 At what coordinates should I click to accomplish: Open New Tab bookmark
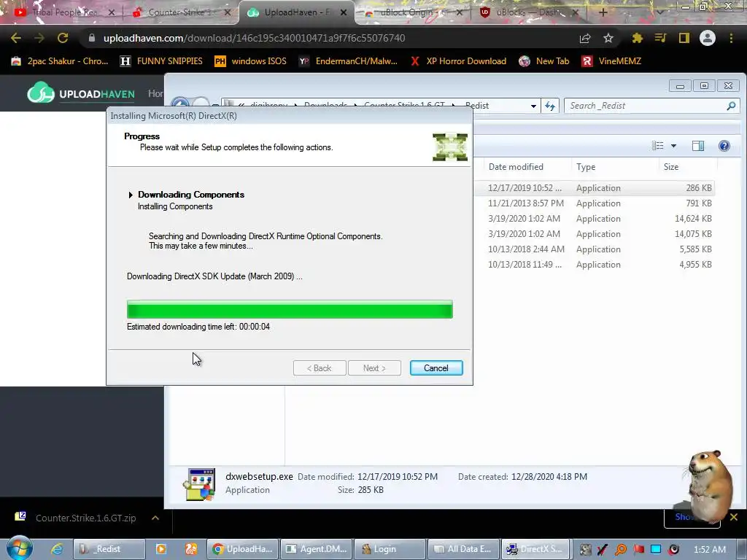click(x=544, y=61)
